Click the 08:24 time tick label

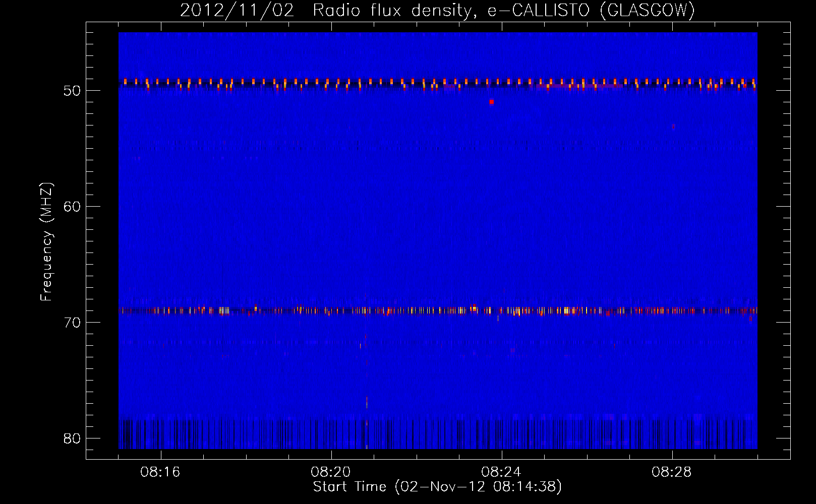[x=501, y=472]
